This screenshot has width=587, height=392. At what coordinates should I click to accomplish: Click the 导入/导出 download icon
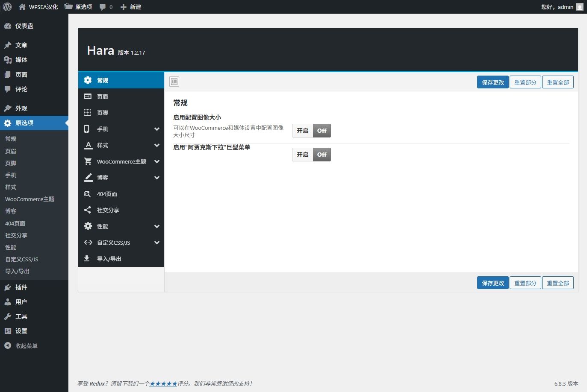(87, 259)
